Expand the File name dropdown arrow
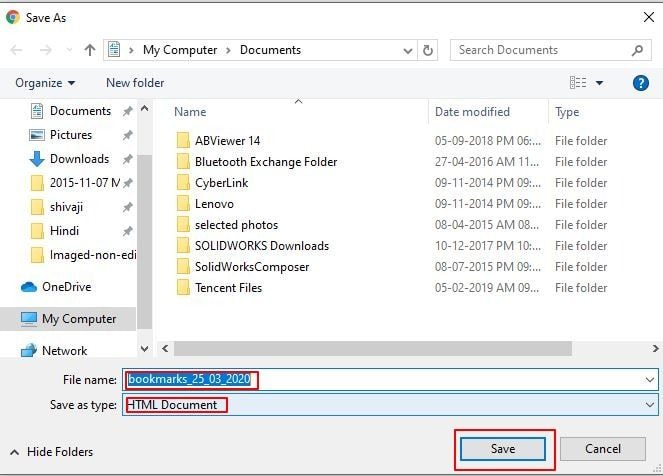The image size is (663, 476). tap(650, 380)
